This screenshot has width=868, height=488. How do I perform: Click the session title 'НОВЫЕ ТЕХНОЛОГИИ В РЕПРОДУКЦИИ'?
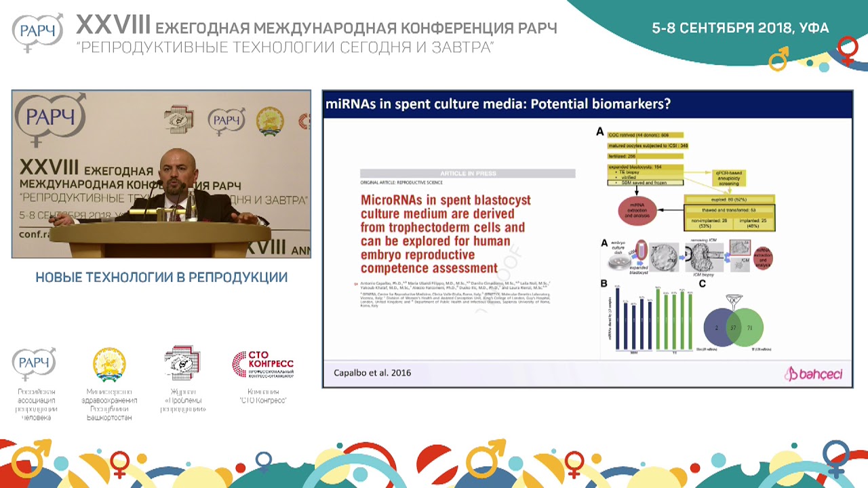pos(161,277)
